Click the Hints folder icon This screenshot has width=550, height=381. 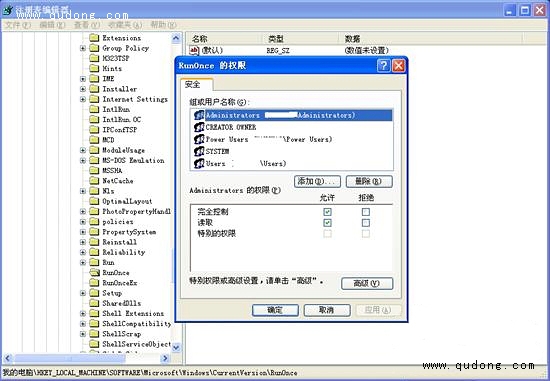pos(94,68)
